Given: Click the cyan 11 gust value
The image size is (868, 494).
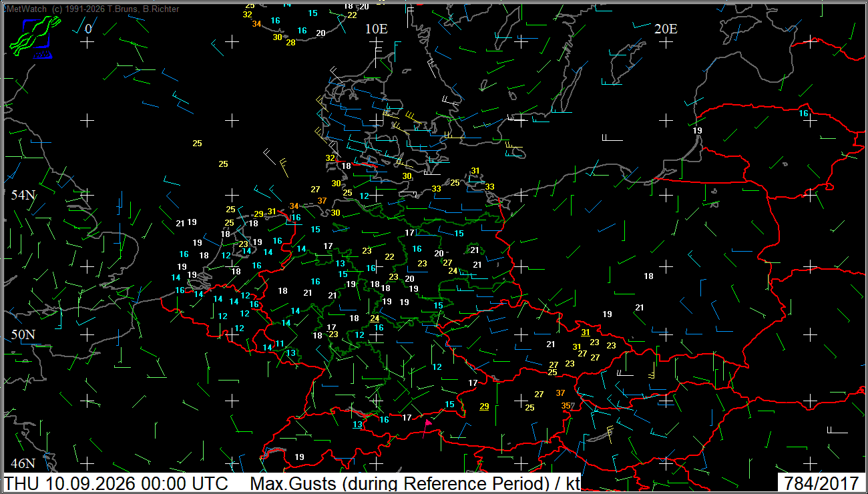Looking at the screenshot, I should click(280, 344).
